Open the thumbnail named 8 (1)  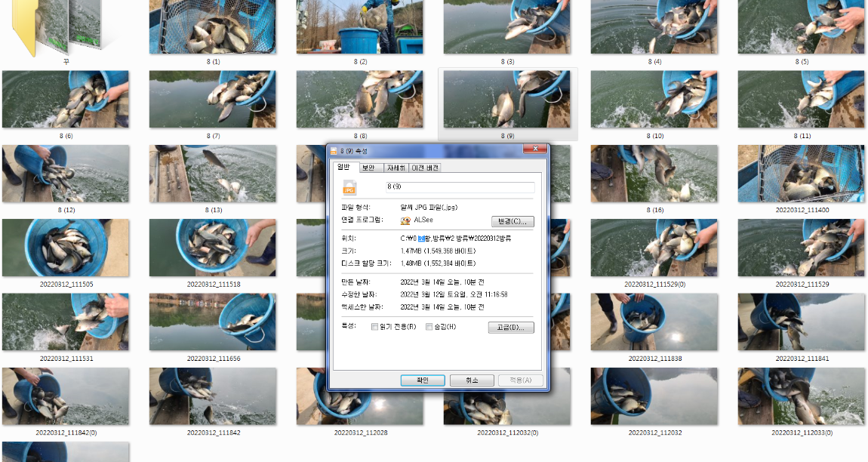212,26
